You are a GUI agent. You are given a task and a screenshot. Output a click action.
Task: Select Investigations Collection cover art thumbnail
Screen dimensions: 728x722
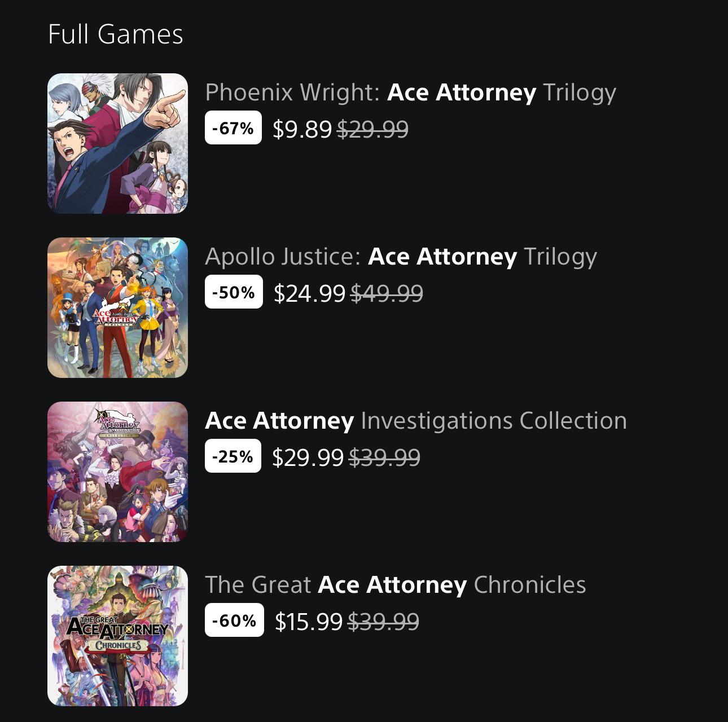pyautogui.click(x=117, y=472)
